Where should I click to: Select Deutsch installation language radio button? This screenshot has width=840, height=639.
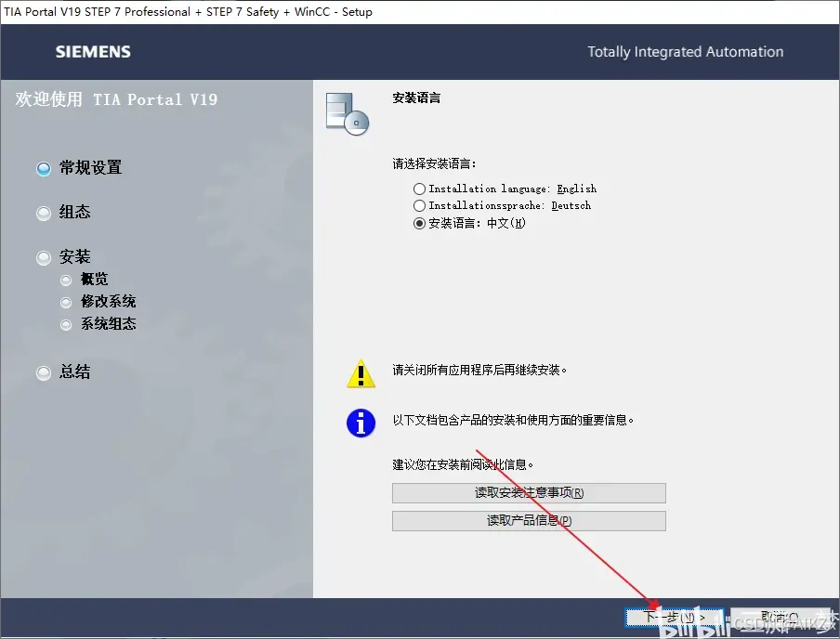[419, 205]
